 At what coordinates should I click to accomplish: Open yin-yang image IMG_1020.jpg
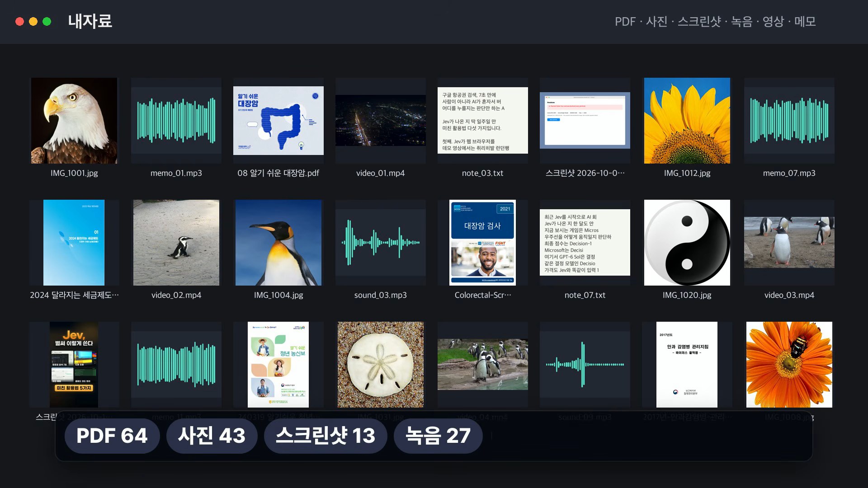687,243
